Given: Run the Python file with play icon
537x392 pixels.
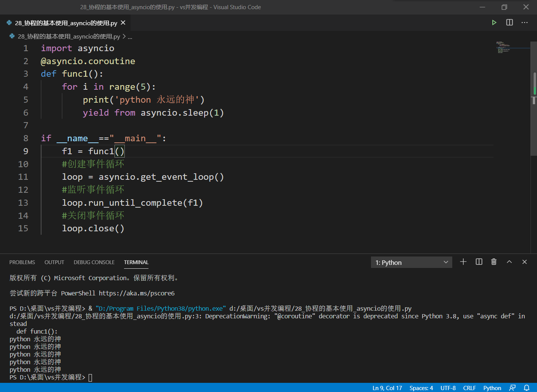Looking at the screenshot, I should (x=494, y=23).
